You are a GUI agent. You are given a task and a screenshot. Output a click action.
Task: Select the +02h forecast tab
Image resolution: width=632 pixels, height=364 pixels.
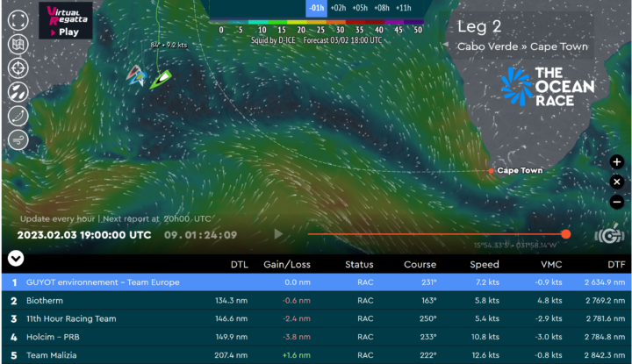click(x=338, y=8)
